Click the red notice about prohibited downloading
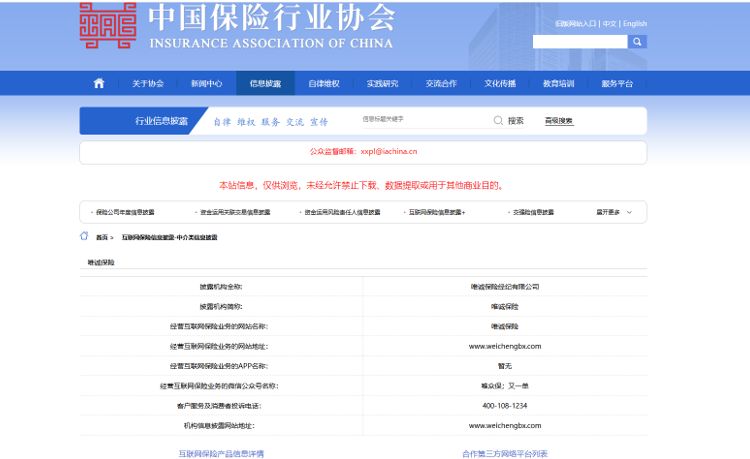 (362, 185)
